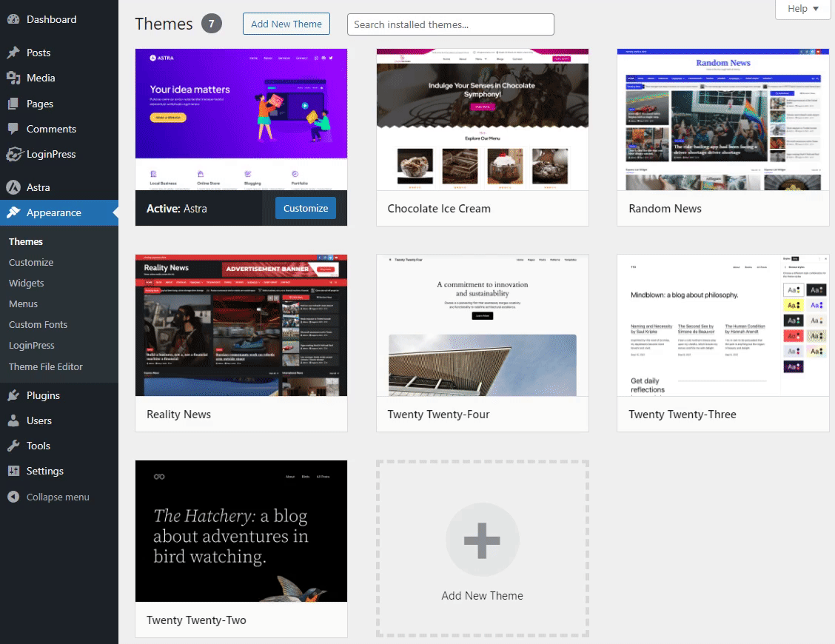Expand the Help dropdown tab
Image resolution: width=835 pixels, height=644 pixels.
[x=803, y=9]
